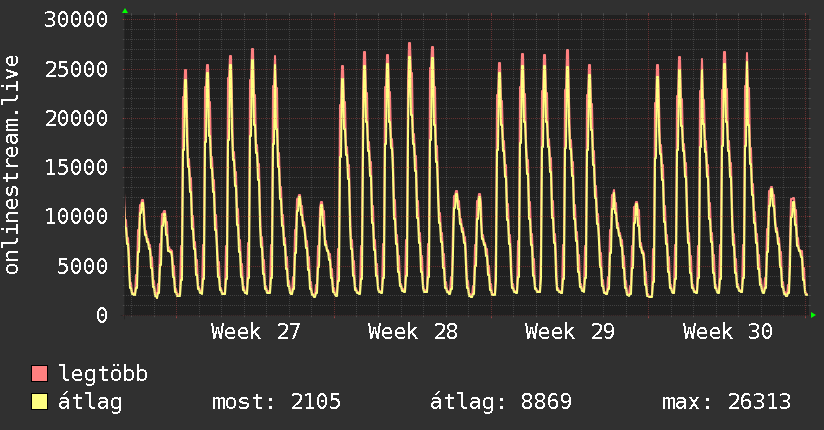
Task: Click the pink legtöbb legend swatch
Action: coord(39,373)
